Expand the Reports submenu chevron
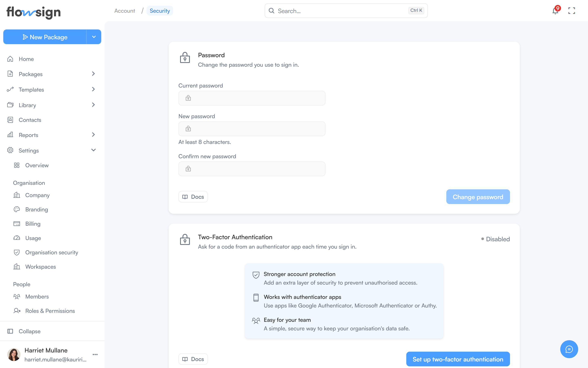This screenshot has height=368, width=588. [94, 135]
